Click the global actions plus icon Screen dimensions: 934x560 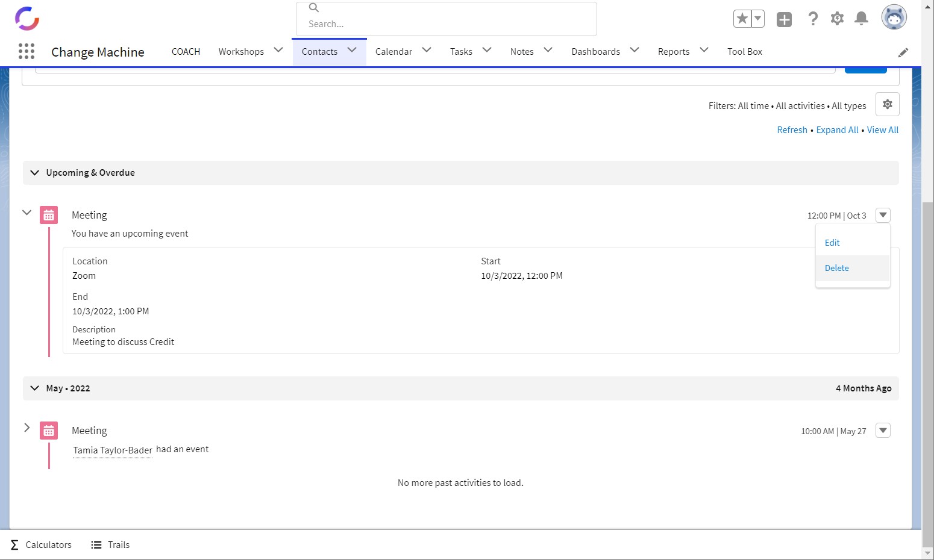pos(784,19)
